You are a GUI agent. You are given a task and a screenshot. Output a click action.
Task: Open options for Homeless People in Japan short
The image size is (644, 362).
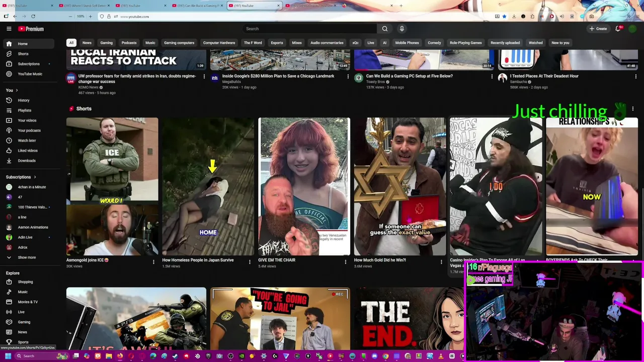pos(250,261)
